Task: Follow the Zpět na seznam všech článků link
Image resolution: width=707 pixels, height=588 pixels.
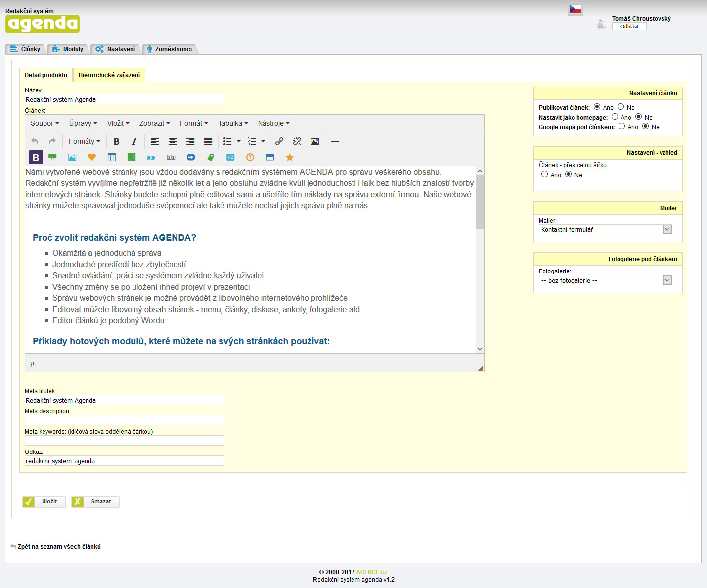Action: (59, 547)
